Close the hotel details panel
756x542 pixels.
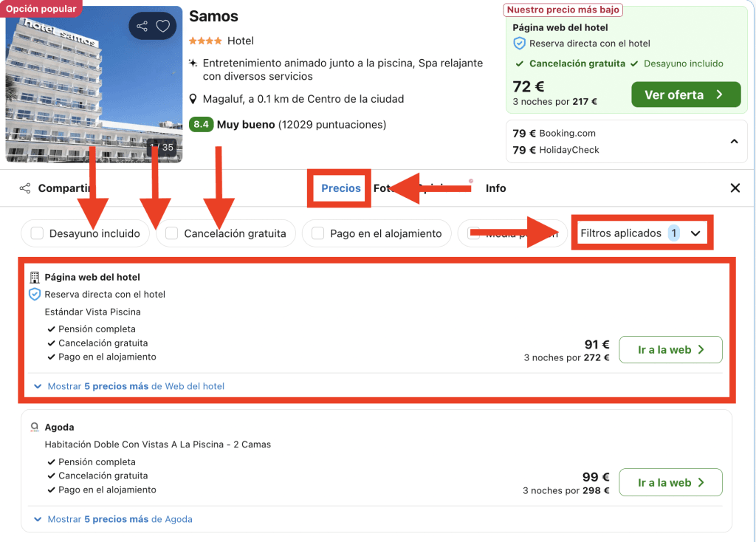pyautogui.click(x=735, y=188)
